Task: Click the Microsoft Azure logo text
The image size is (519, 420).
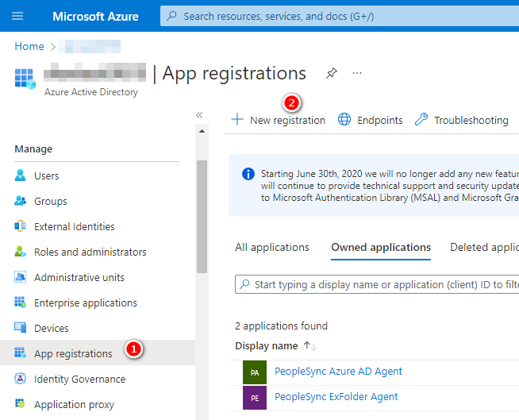Action: click(95, 16)
